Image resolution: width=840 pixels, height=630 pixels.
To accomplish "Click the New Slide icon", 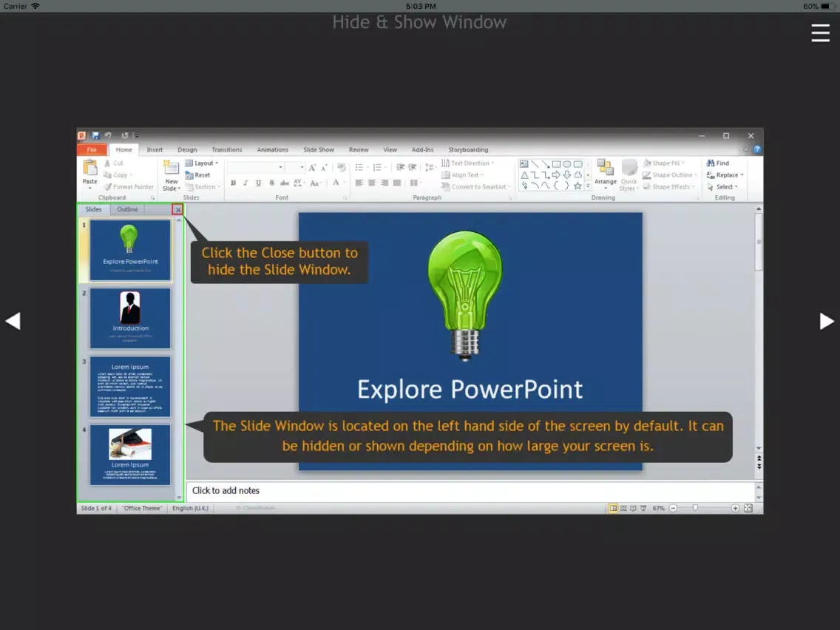I will (x=171, y=168).
